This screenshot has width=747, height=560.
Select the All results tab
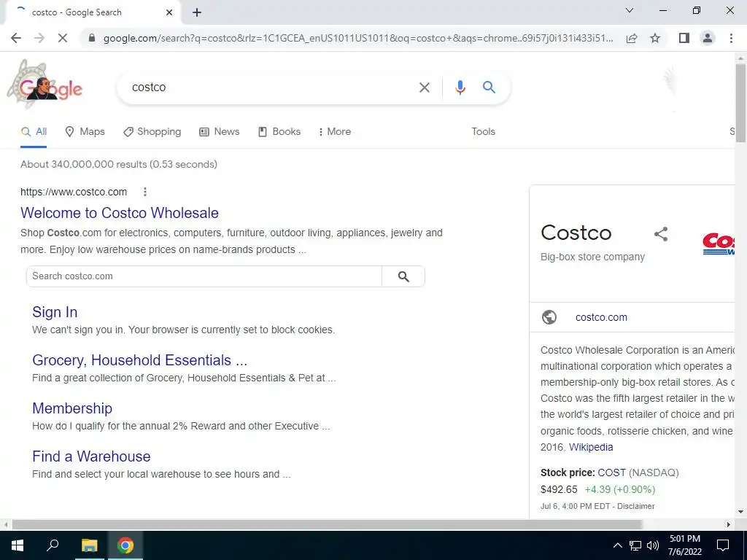(x=34, y=132)
